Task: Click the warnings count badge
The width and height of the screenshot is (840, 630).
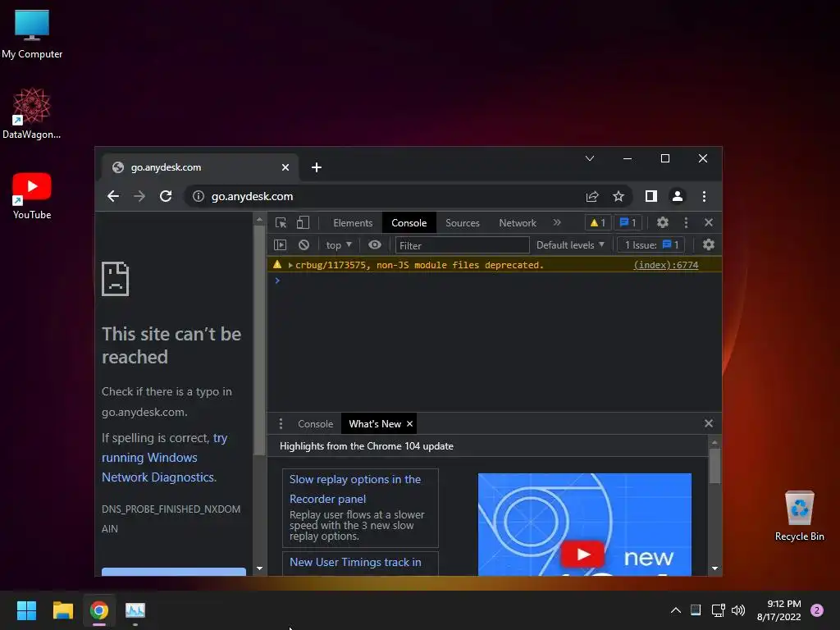Action: (597, 222)
